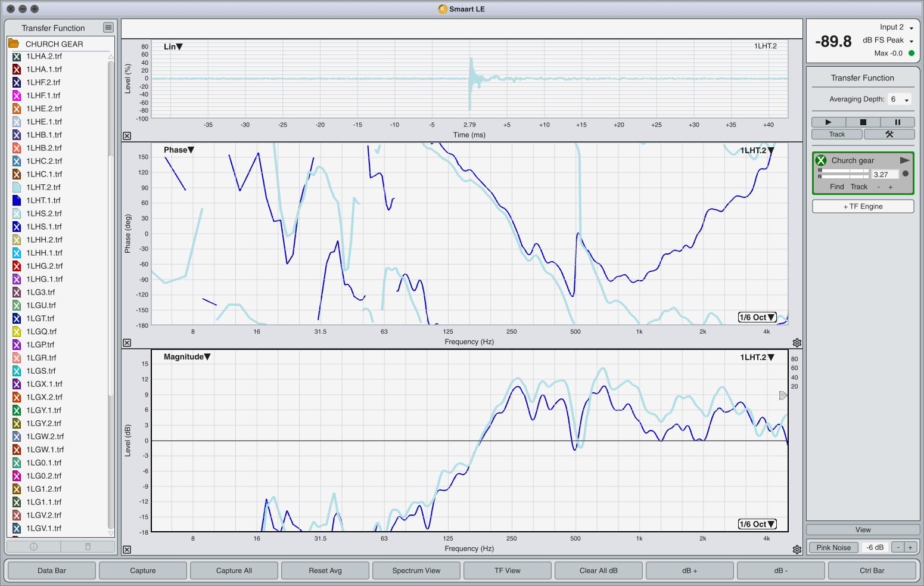Pause measurement with the pause button
Screen dimensions: 924x586
coord(898,122)
